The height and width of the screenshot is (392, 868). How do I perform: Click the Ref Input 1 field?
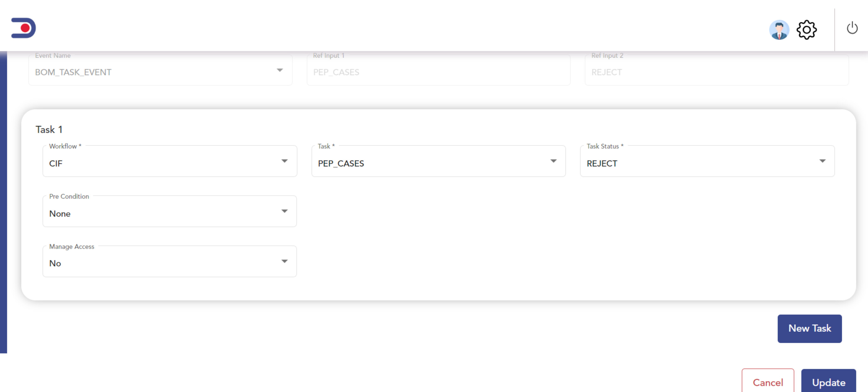point(438,70)
